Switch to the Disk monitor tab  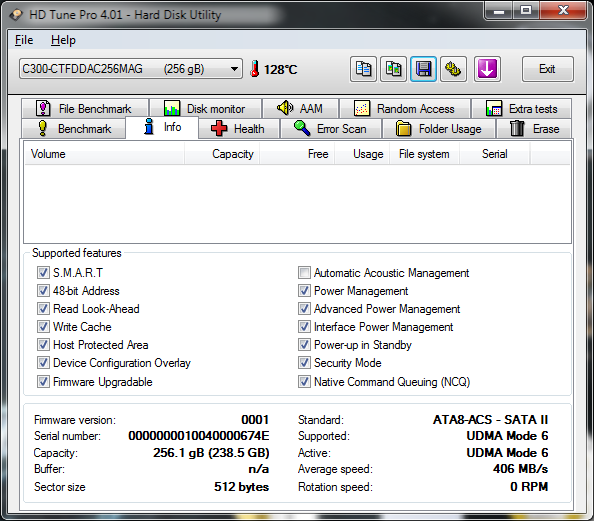pyautogui.click(x=205, y=109)
